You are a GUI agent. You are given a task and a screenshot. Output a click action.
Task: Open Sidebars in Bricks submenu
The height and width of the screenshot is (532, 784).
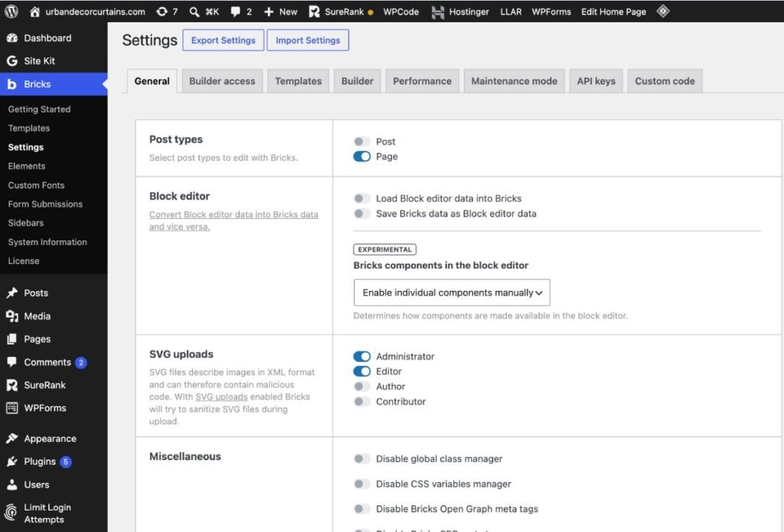[25, 223]
